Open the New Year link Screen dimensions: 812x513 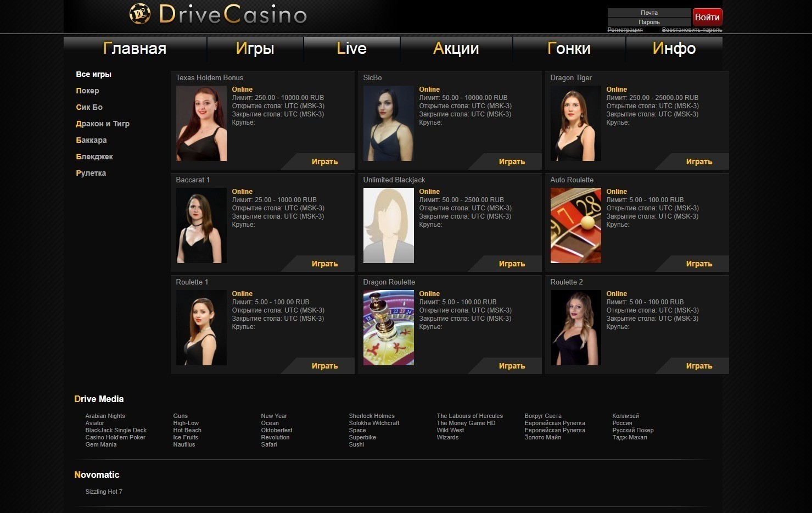(274, 416)
